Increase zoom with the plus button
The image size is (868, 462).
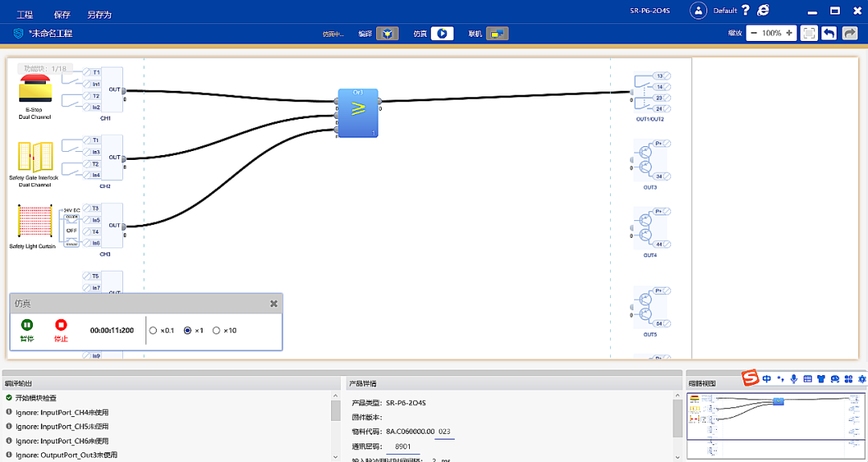coord(789,34)
